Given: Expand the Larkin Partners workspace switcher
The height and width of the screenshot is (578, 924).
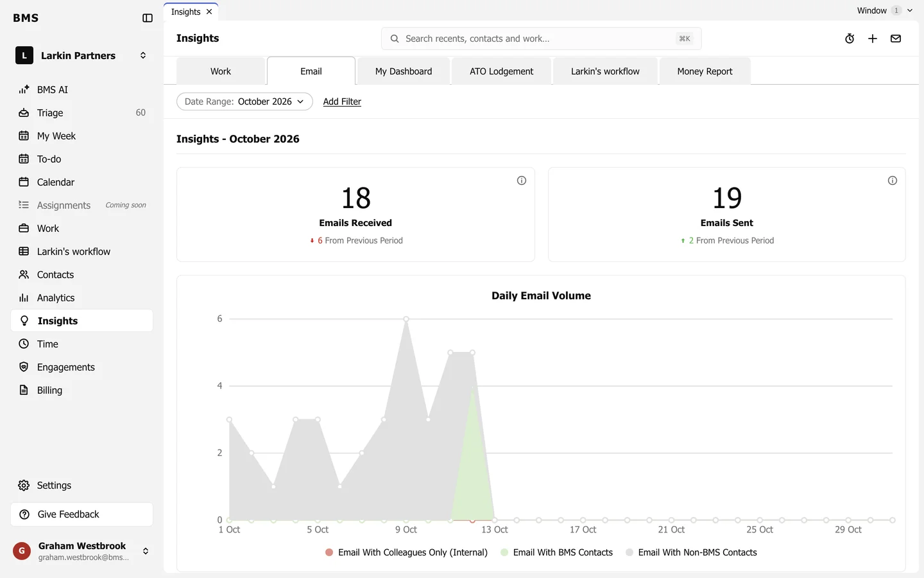Looking at the screenshot, I should [x=81, y=56].
